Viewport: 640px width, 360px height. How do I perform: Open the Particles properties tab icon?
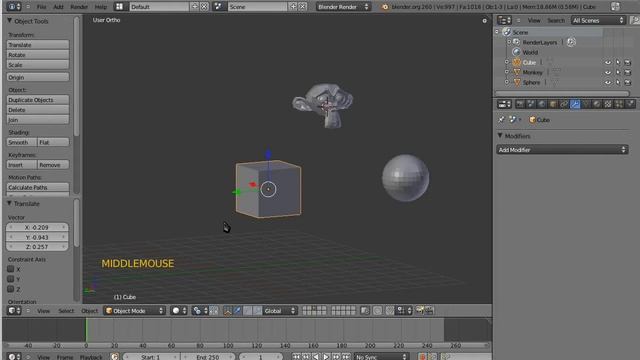(x=619, y=104)
